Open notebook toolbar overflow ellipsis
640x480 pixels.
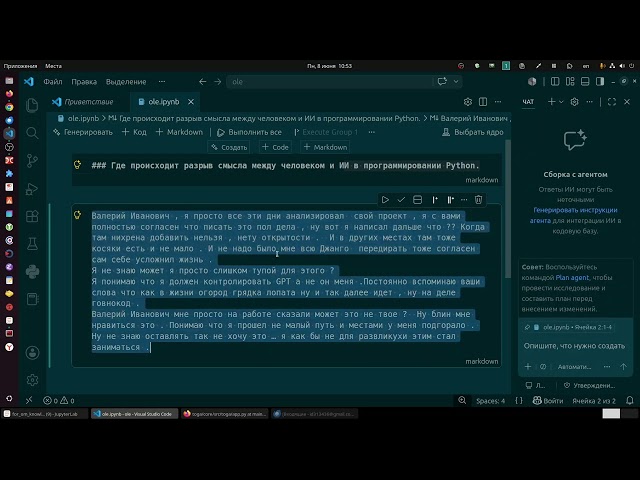[371, 132]
